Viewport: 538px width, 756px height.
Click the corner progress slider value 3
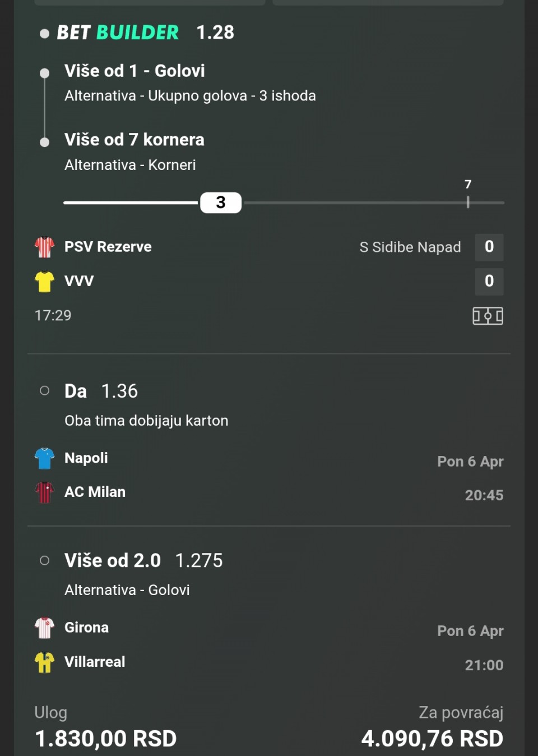coord(221,202)
